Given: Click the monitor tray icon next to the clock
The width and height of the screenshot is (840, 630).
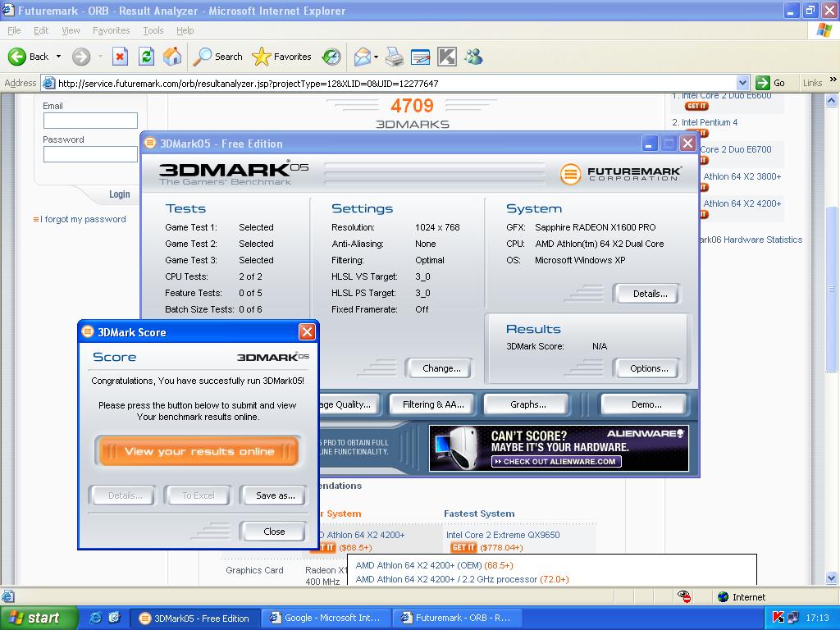Looking at the screenshot, I should 793,618.
